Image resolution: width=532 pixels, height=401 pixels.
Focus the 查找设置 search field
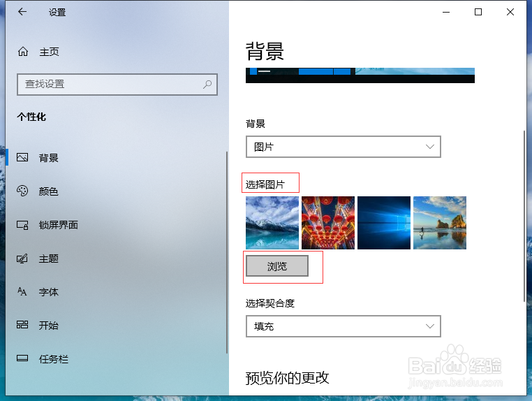pos(117,85)
